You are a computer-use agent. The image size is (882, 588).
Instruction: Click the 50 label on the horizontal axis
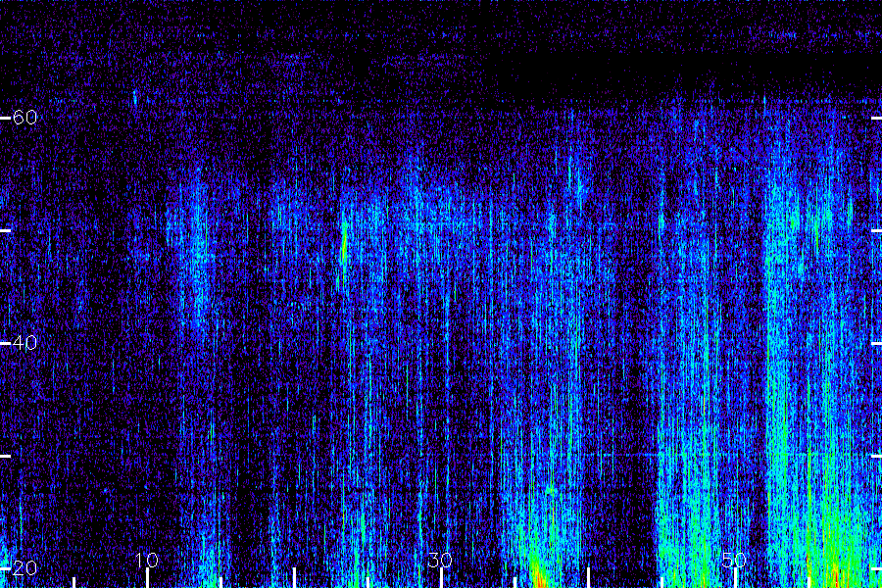click(x=734, y=560)
